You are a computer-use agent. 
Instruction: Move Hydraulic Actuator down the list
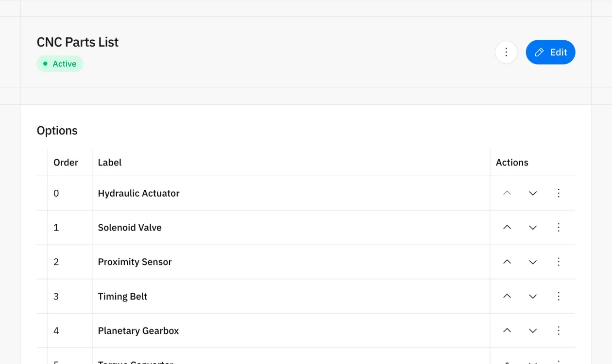[533, 193]
